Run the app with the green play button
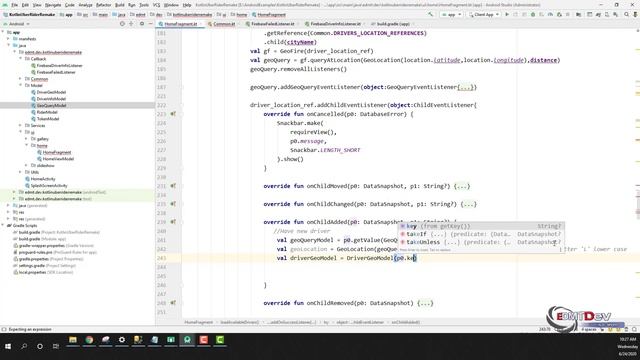 (x=507, y=14)
